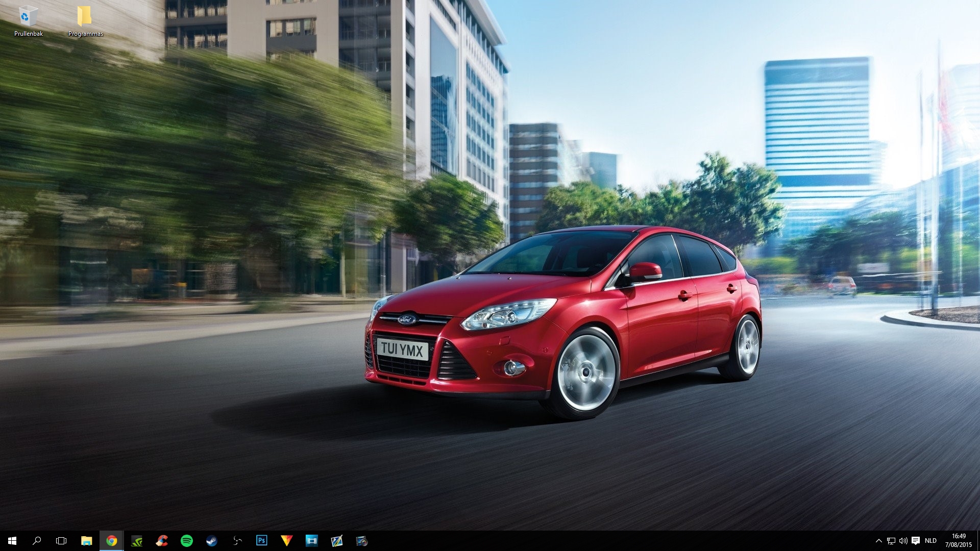Open the camera-with-filmstrip taskbar app

[362, 541]
